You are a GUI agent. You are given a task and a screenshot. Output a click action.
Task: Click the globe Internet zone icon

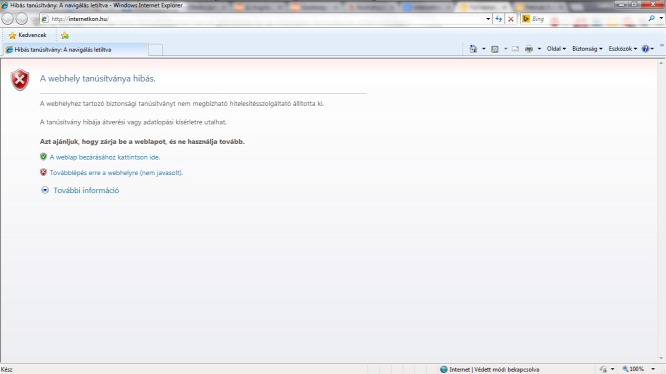(x=444, y=369)
